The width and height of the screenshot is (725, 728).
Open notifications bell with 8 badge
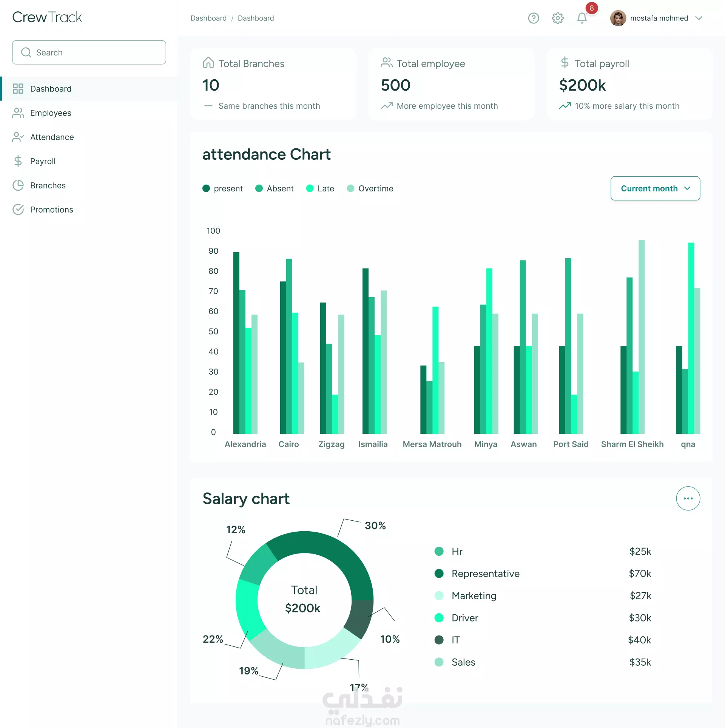582,18
